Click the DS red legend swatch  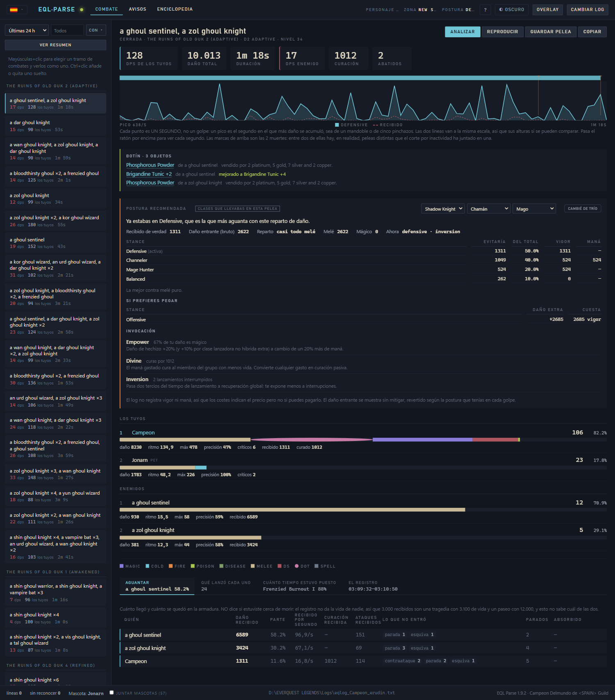click(x=280, y=566)
